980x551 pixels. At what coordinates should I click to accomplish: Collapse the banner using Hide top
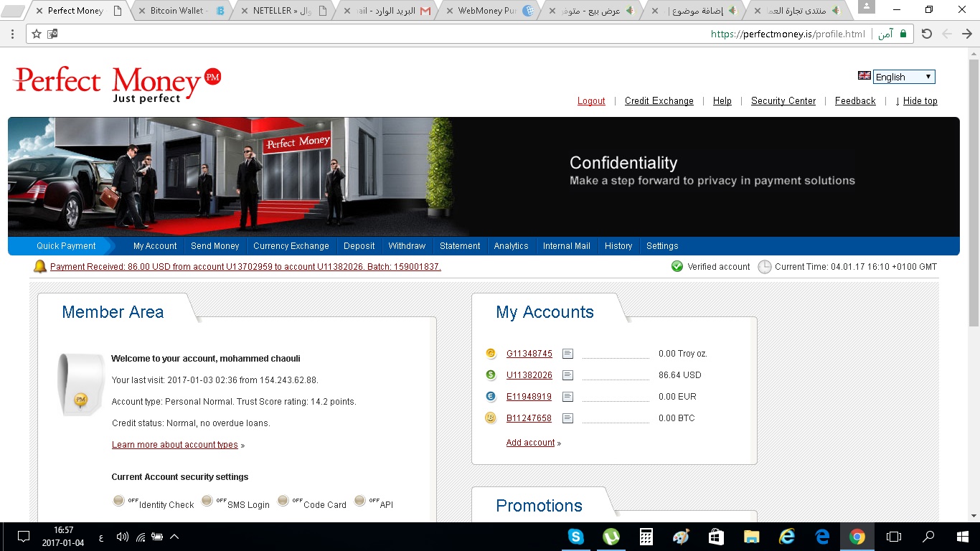pyautogui.click(x=919, y=101)
